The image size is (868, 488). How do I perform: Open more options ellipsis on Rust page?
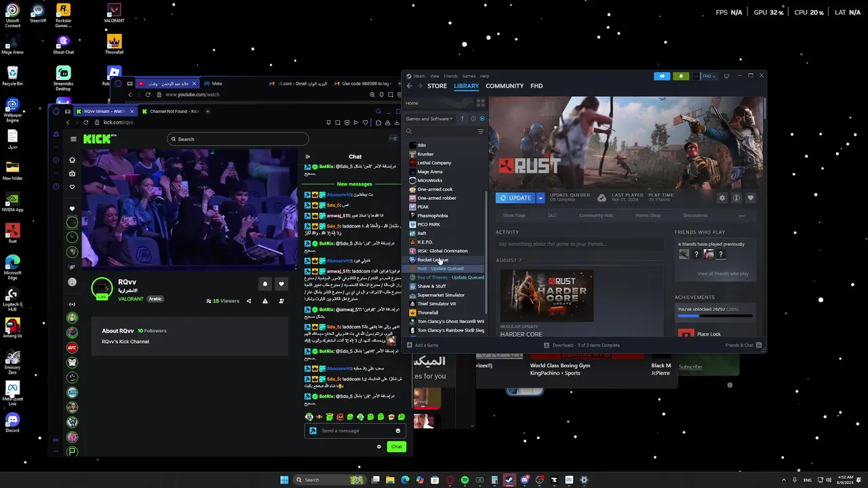point(742,216)
